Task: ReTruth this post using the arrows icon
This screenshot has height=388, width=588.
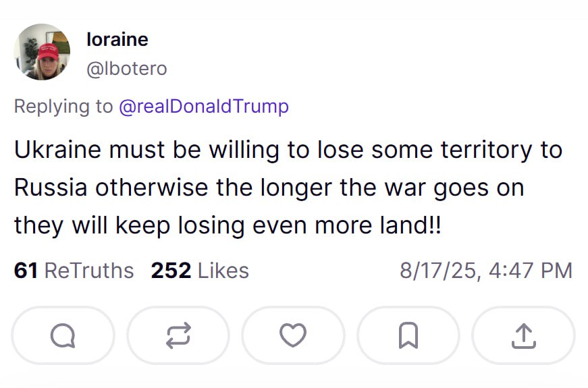Action: pyautogui.click(x=178, y=335)
